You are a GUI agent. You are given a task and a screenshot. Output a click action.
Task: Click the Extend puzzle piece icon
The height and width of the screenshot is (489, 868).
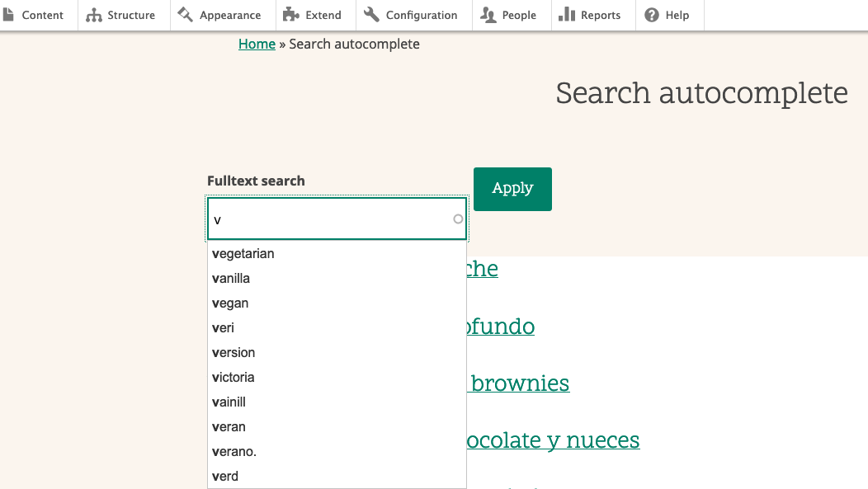click(x=290, y=15)
